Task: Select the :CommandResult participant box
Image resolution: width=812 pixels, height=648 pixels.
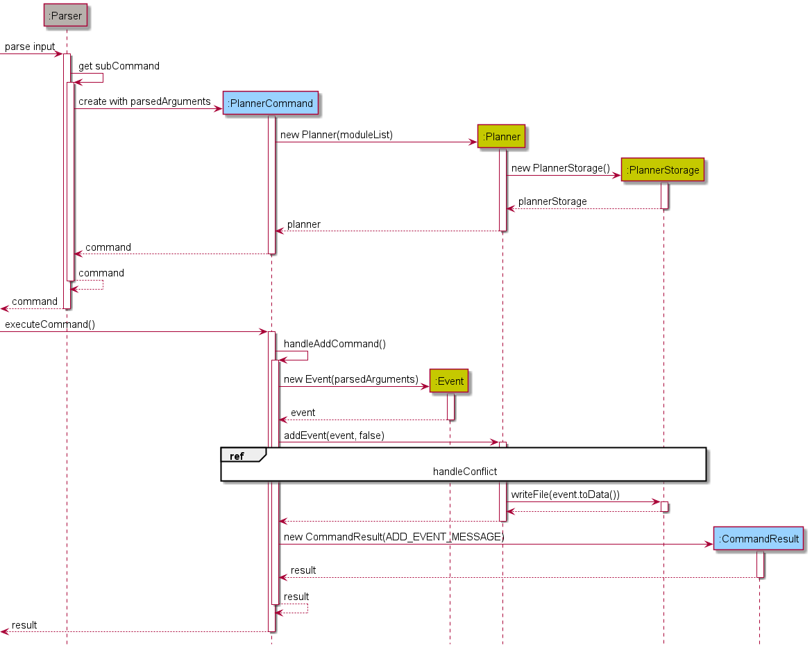Action: [759, 539]
